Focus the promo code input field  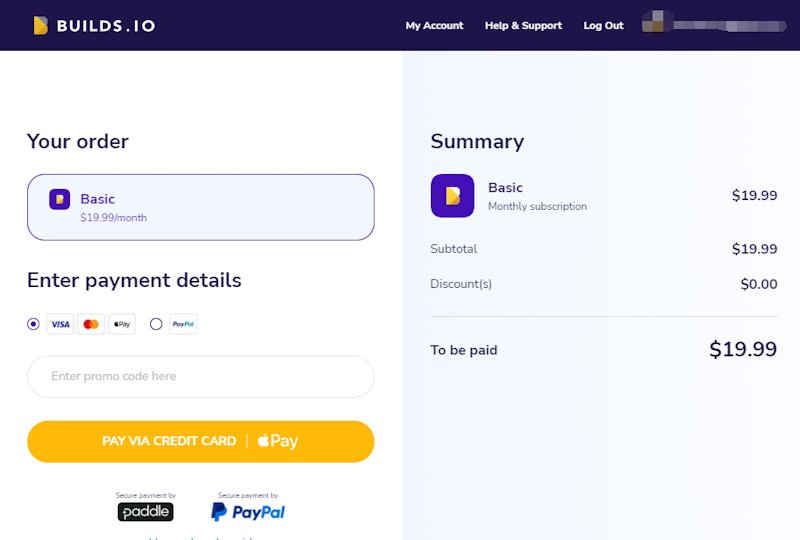201,377
